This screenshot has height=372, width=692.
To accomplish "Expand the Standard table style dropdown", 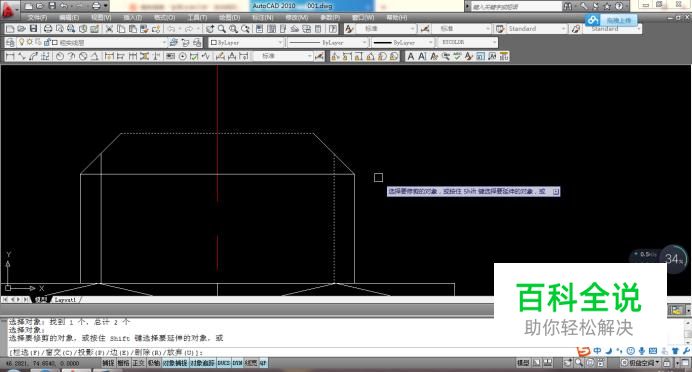I will coord(537,29).
